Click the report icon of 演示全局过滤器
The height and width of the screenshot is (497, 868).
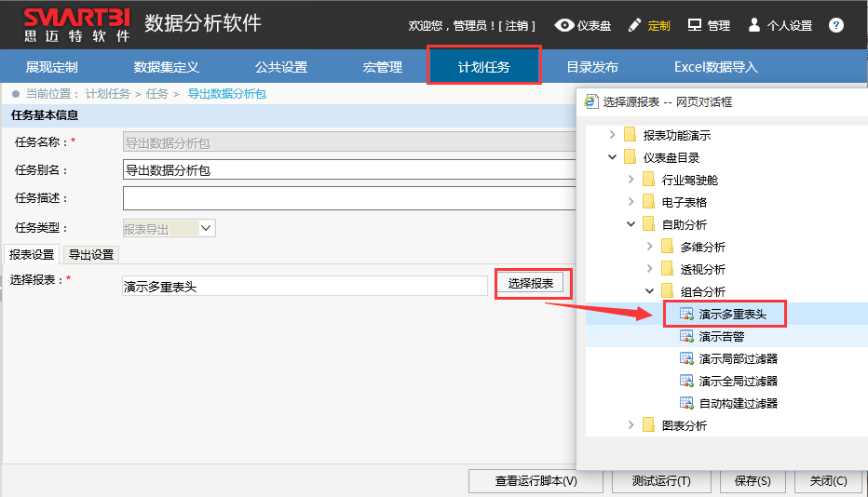(x=686, y=381)
